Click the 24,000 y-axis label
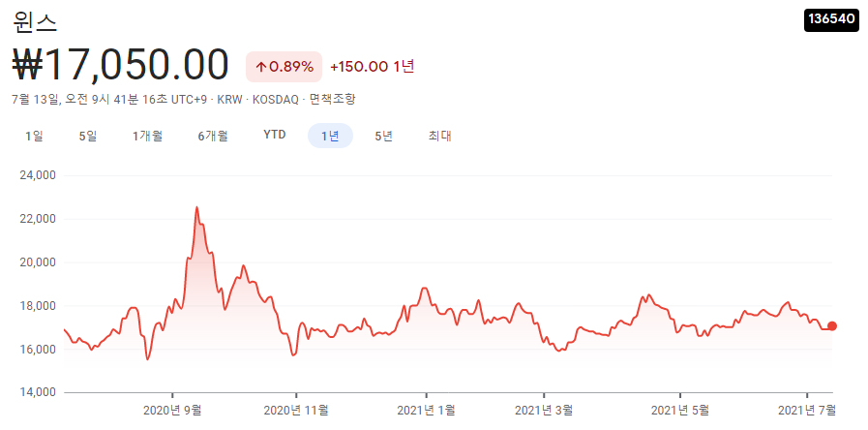868x430 pixels. [x=37, y=175]
